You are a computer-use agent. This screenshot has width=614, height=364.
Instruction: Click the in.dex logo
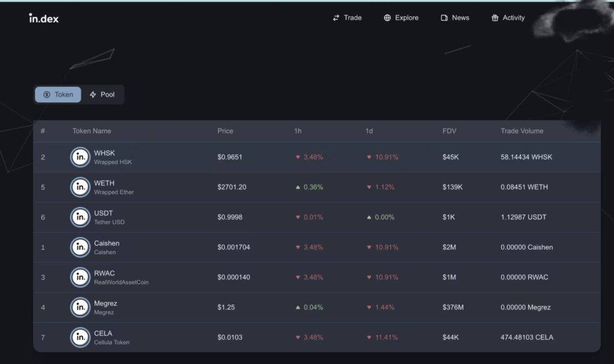tap(43, 18)
